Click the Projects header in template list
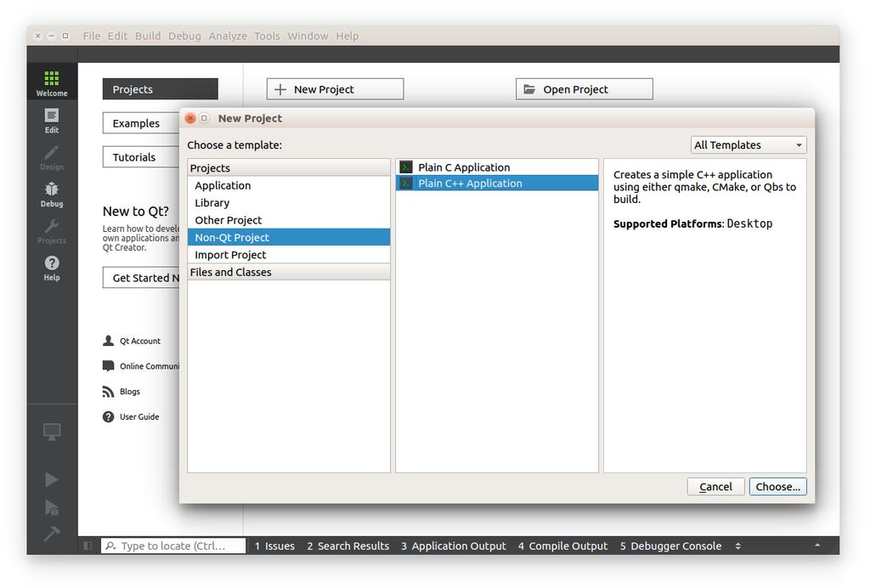The height and width of the screenshot is (588, 870). [289, 167]
